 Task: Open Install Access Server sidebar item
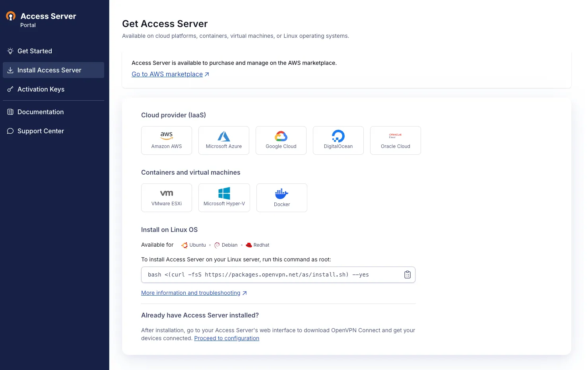tap(53, 70)
